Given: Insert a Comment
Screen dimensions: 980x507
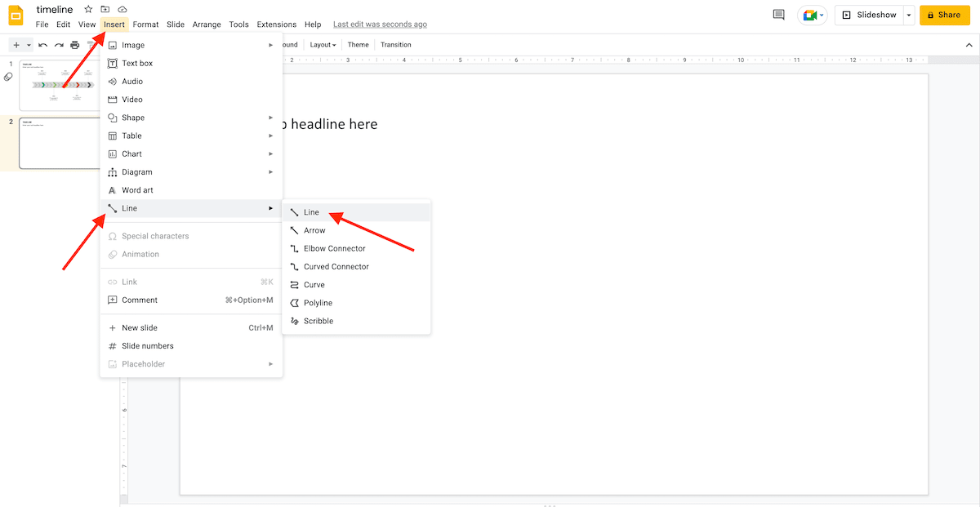Looking at the screenshot, I should click(x=191, y=300).
